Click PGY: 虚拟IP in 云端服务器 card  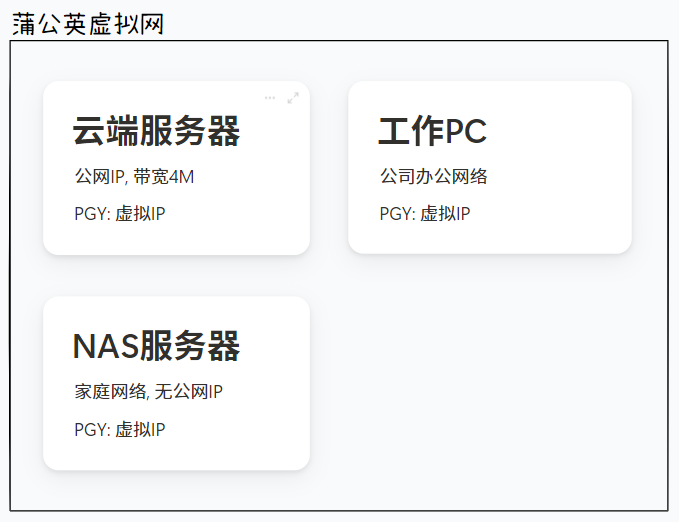point(119,214)
